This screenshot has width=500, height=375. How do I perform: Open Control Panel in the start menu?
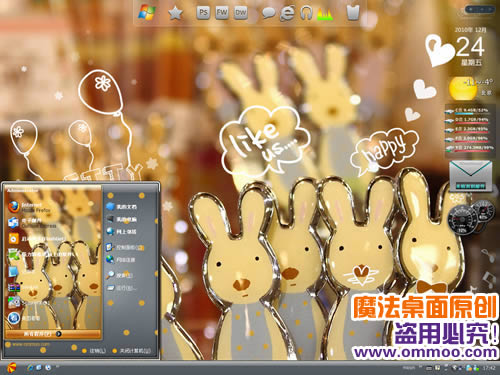click(125, 247)
